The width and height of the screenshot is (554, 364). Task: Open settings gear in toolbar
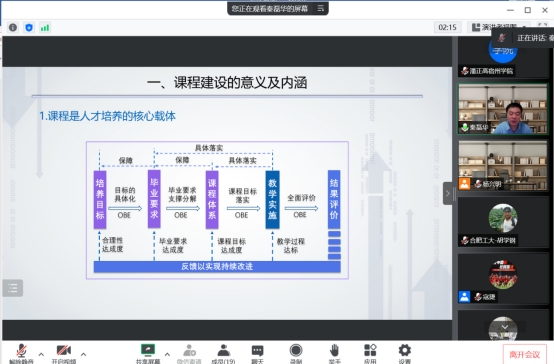point(405,350)
